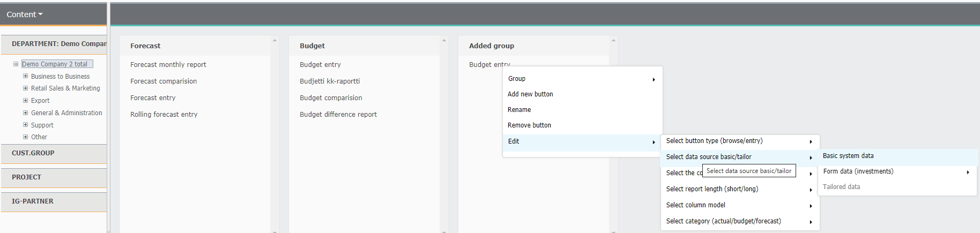980x233 pixels.
Task: Open Budget difference report
Action: click(338, 114)
